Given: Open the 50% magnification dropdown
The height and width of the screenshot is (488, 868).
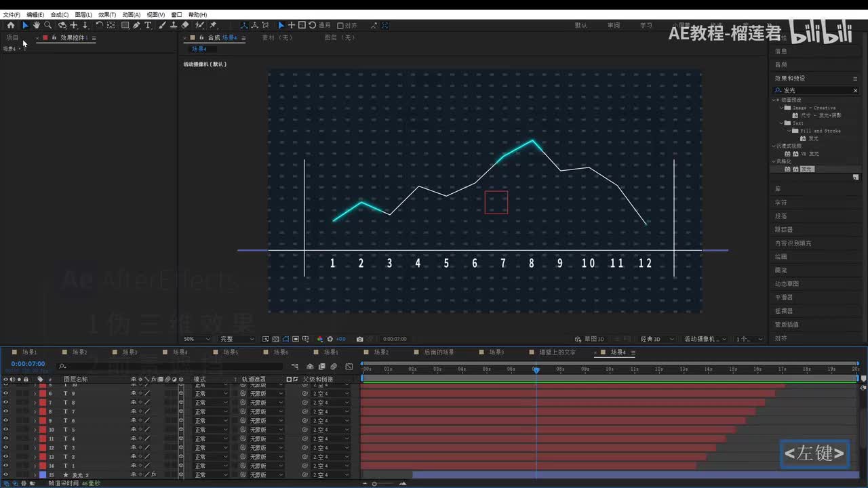Looking at the screenshot, I should (x=197, y=339).
